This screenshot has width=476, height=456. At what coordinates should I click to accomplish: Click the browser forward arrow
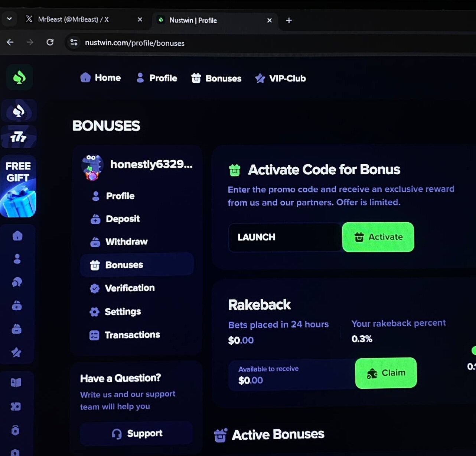[x=30, y=42]
